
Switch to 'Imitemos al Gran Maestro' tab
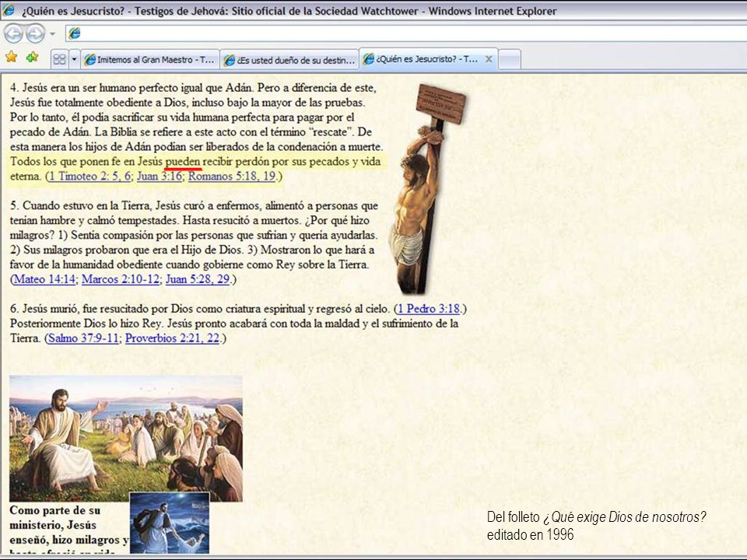pyautogui.click(x=149, y=60)
